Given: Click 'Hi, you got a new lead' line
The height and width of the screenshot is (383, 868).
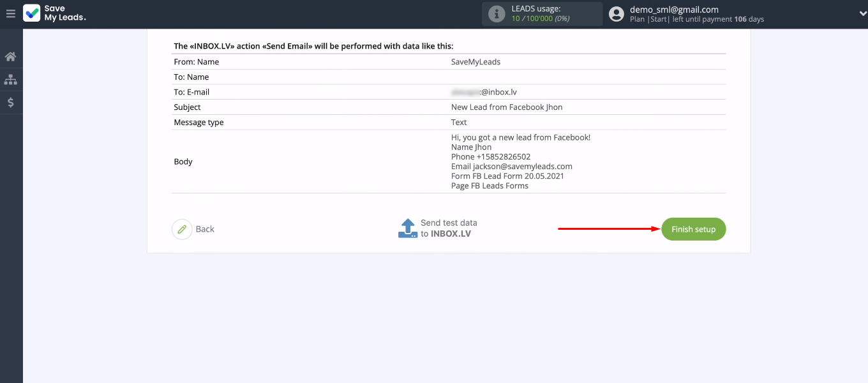Looking at the screenshot, I should [x=521, y=137].
